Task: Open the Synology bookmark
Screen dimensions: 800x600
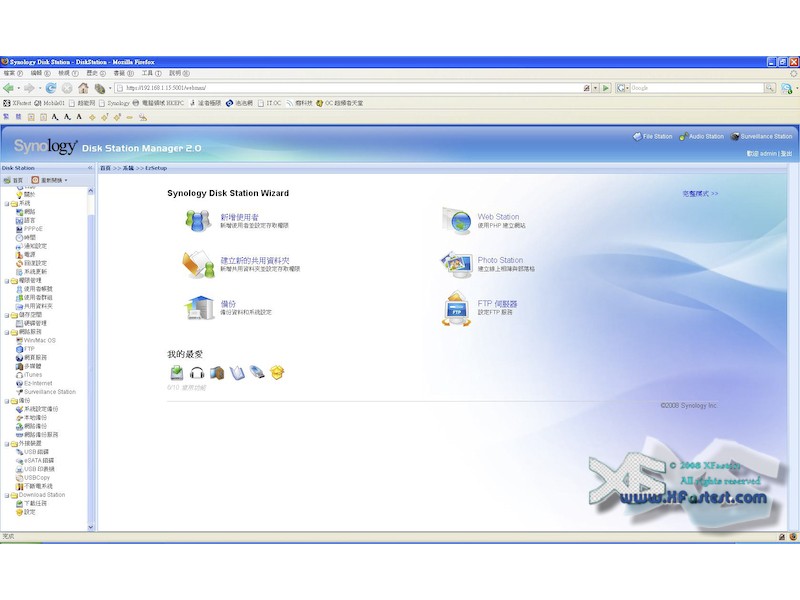Action: point(115,103)
